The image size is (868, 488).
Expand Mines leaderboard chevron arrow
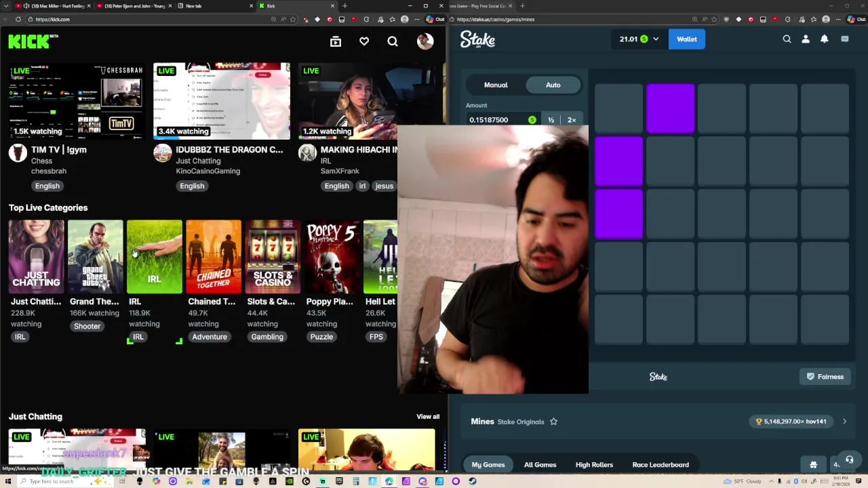pyautogui.click(x=844, y=422)
